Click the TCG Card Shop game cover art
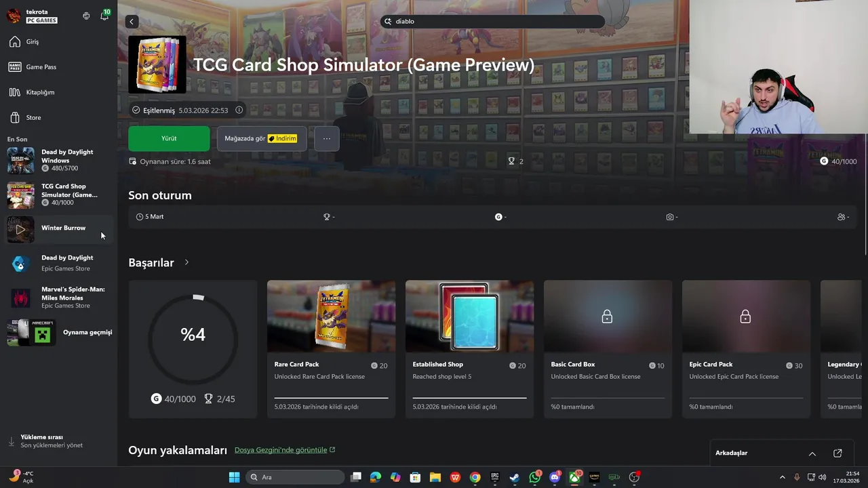Image resolution: width=868 pixels, height=488 pixels. click(157, 64)
